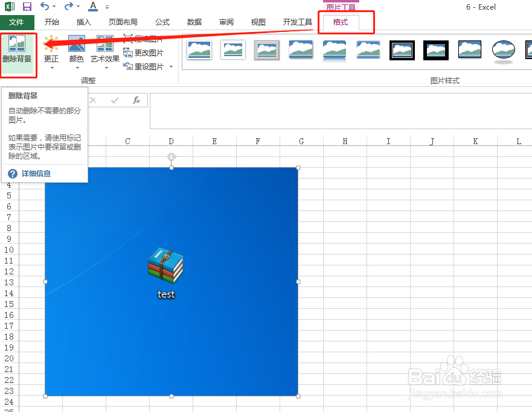Select the 格式 picture format tab

pos(341,22)
